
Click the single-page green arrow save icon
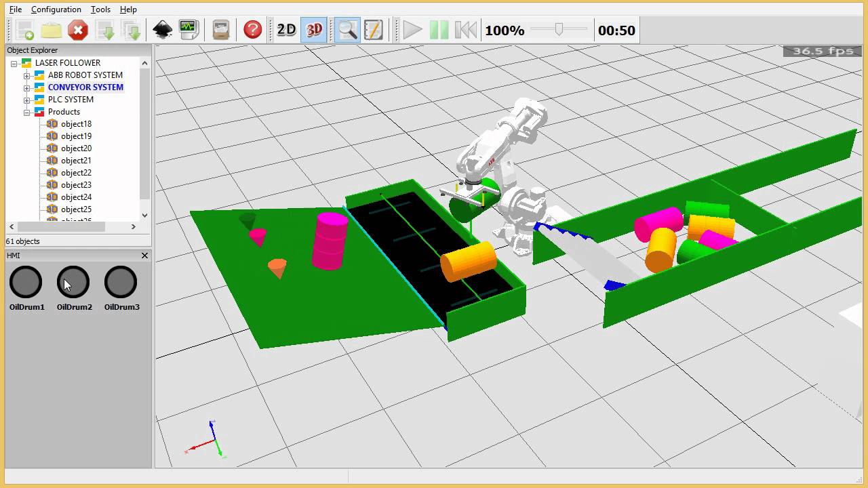(x=104, y=30)
